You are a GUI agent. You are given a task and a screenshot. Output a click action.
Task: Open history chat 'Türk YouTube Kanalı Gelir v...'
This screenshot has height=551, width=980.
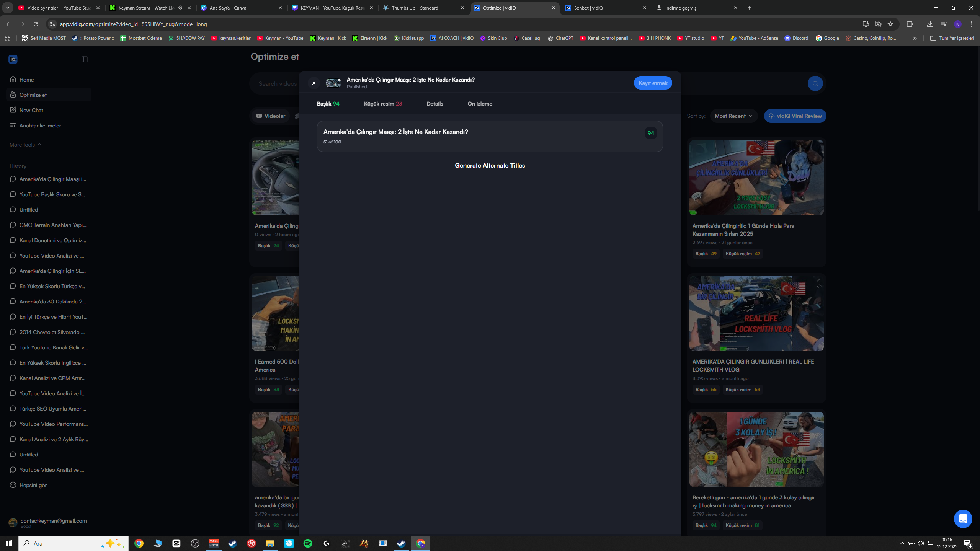point(49,347)
